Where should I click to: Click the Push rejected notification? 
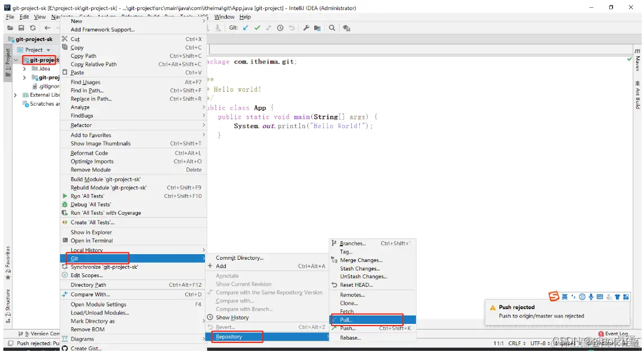[557, 312]
